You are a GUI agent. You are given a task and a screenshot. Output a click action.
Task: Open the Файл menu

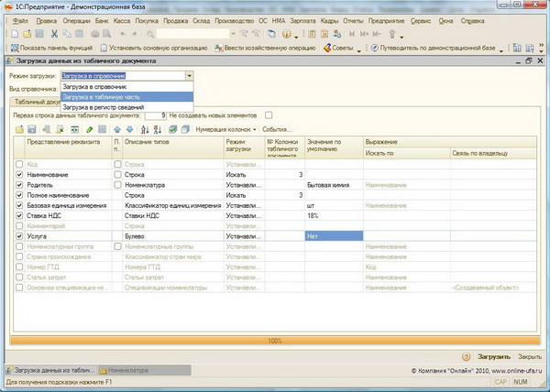pos(20,21)
